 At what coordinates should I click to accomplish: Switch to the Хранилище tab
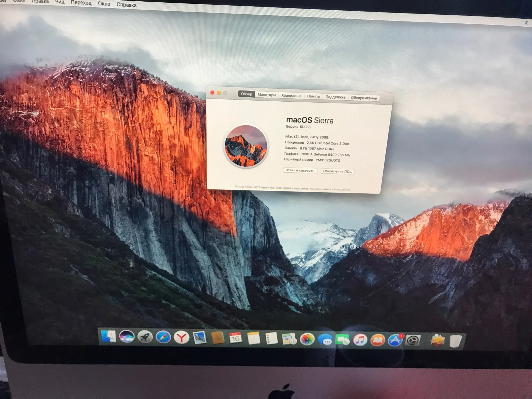[291, 95]
